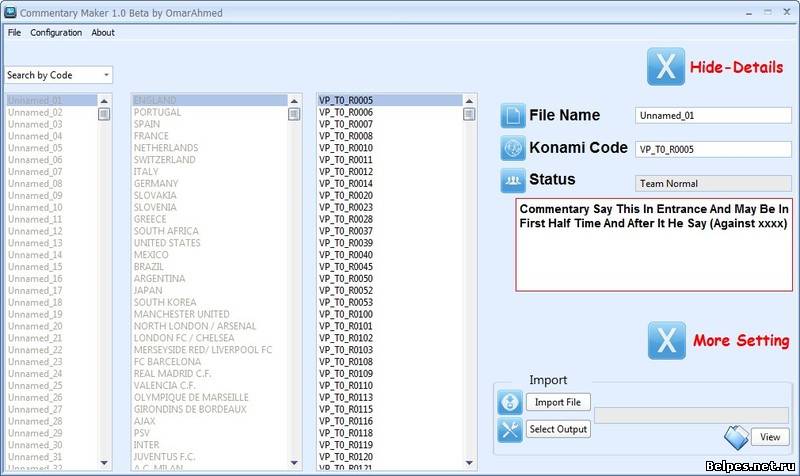Select code VP_T0_R0116 in the list
This screenshot has width=800, height=476.
tap(390, 421)
